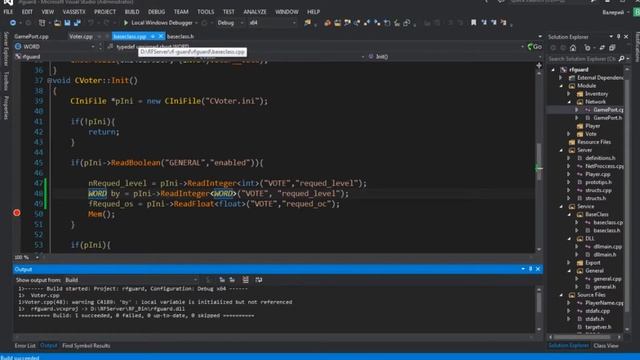Click the Navigate Backward toolbar icon
Screen dimensions: 640x360
(13, 23)
